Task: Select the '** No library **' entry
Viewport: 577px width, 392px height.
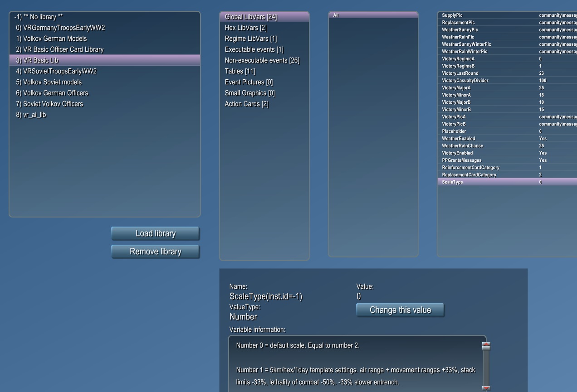Action: pos(105,17)
